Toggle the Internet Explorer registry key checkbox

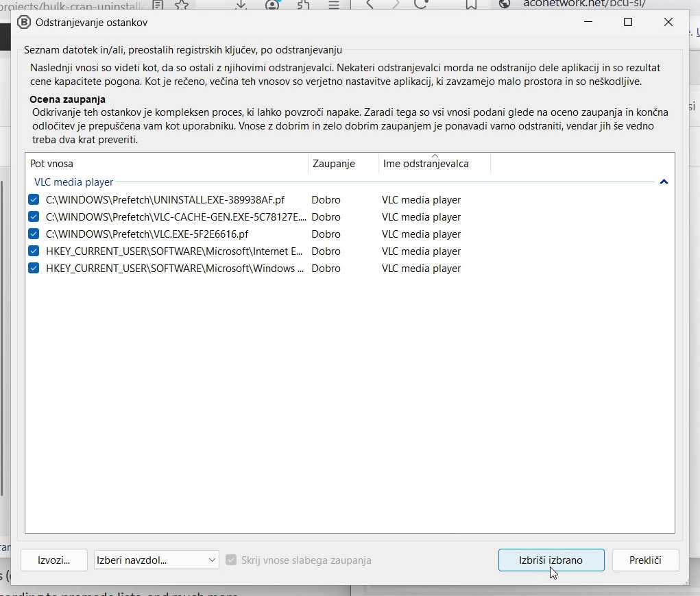pos(34,251)
